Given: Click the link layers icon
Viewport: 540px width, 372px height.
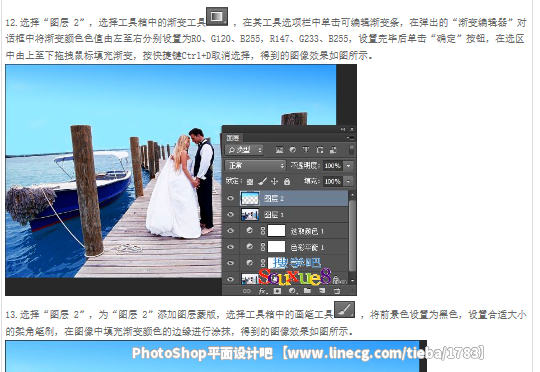Looking at the screenshot, I should (247, 291).
